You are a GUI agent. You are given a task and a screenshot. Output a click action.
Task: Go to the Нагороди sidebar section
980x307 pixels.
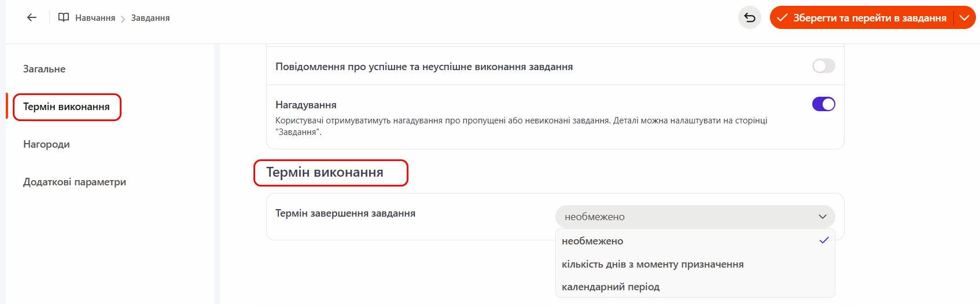[46, 144]
